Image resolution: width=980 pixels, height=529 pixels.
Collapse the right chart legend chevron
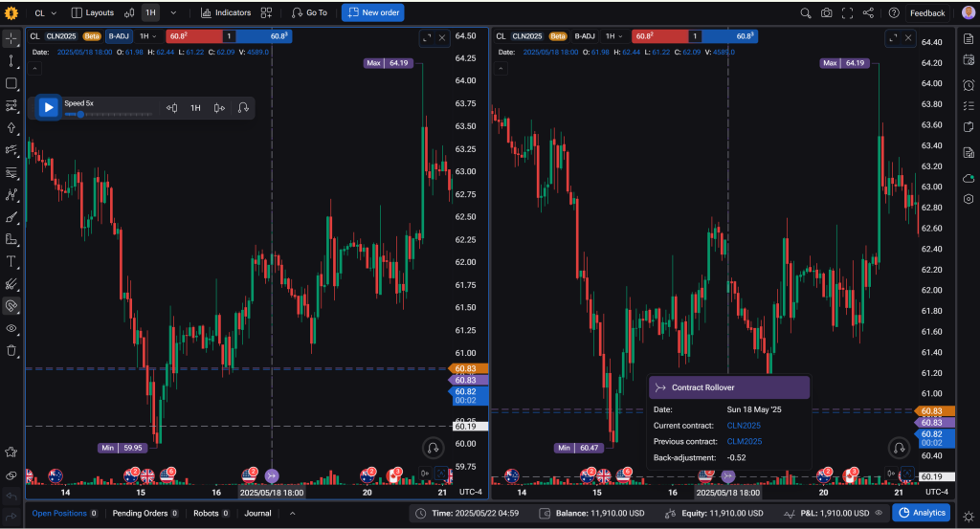pos(501,68)
